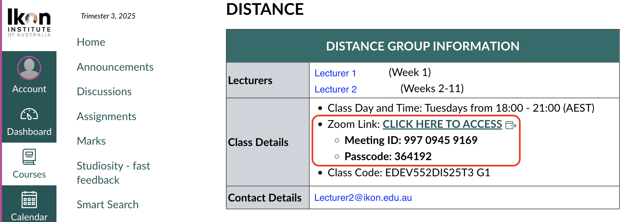
Task: Open Smart Search in course navigation
Action: (x=108, y=205)
